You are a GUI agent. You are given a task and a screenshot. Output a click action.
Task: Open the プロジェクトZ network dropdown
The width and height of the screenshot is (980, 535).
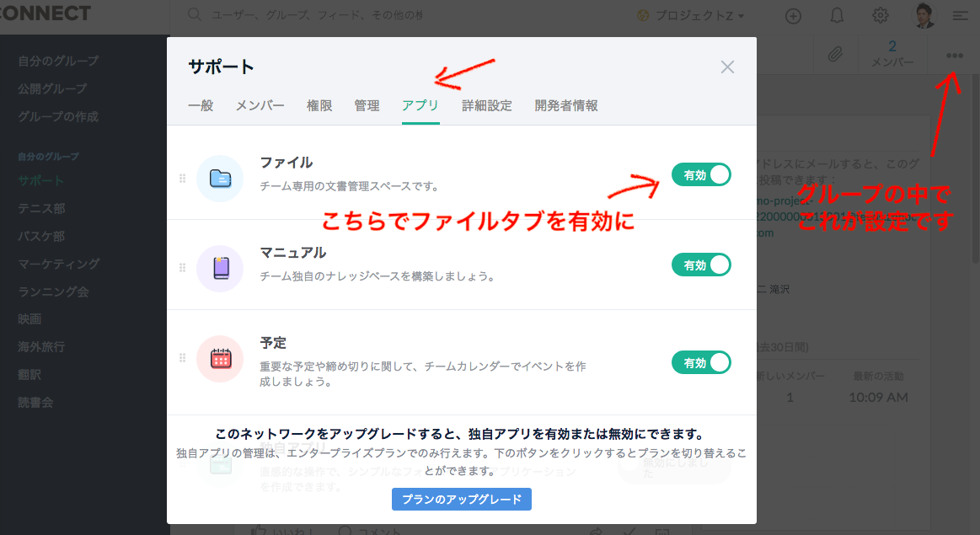(x=691, y=16)
